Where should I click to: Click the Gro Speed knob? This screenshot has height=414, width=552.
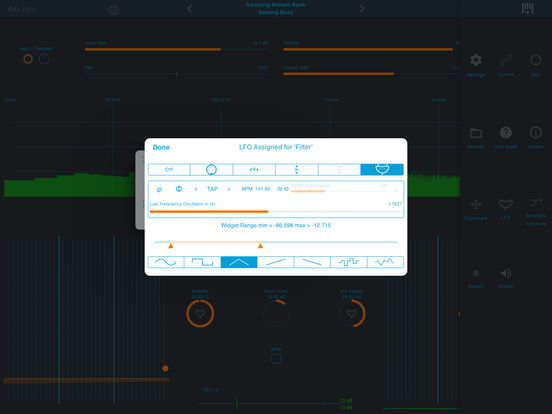tap(351, 313)
